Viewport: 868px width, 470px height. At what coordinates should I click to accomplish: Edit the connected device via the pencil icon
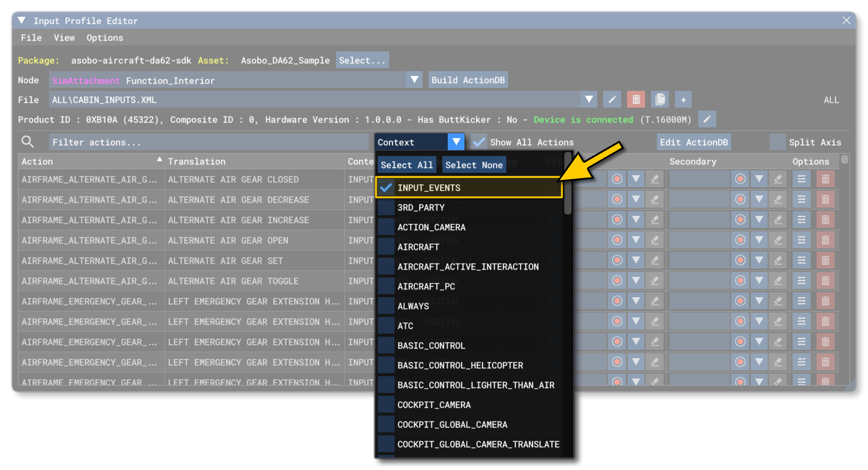point(707,119)
